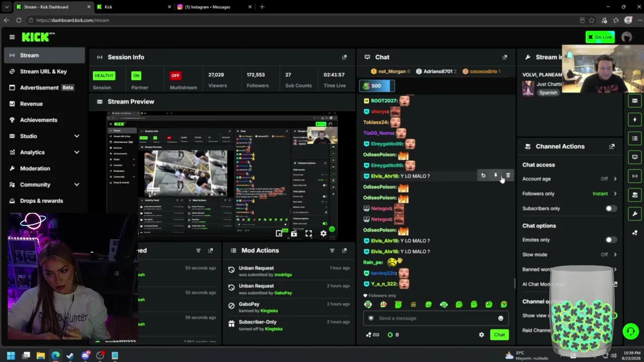
Task: Open the hamburger menu beside the Kick logo
Action: 12,37
